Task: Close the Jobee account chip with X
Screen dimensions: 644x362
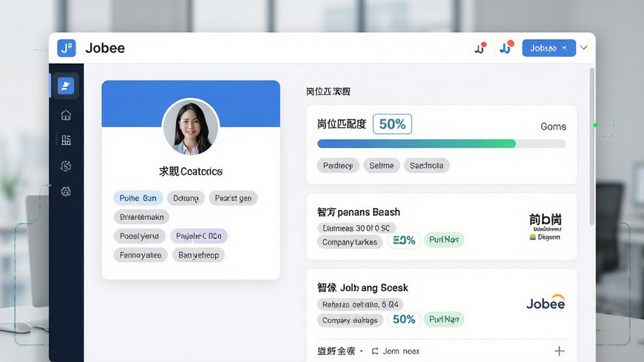Action: pos(565,48)
